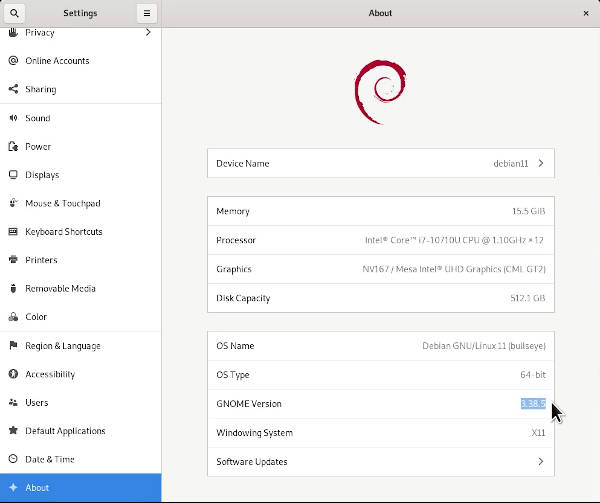
Task: Select the highlighted About entry
Action: point(80,487)
